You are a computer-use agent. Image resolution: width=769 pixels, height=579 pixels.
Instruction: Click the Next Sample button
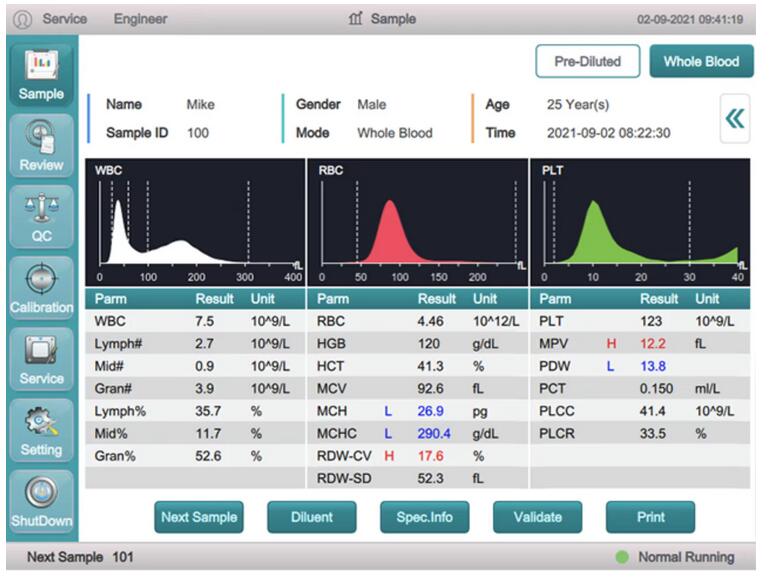coord(198,517)
